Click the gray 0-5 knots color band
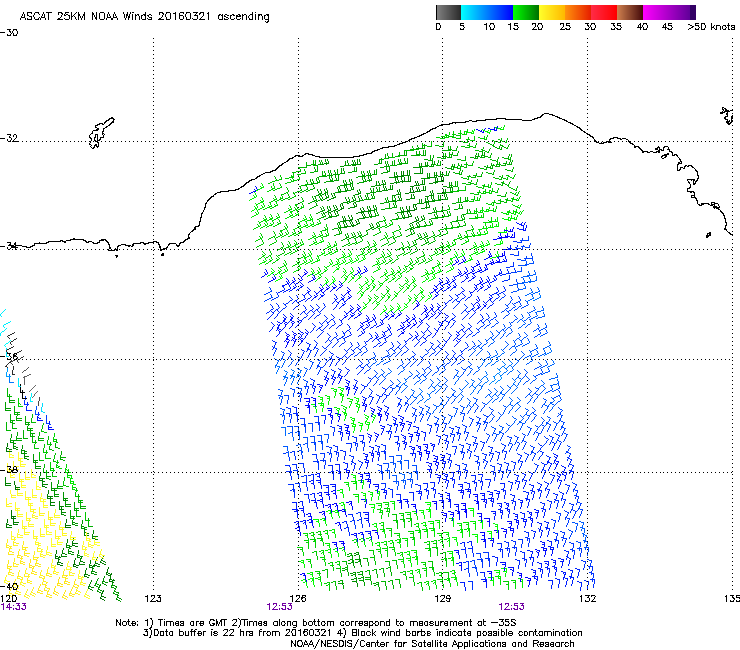740x650 pixels. [448, 12]
